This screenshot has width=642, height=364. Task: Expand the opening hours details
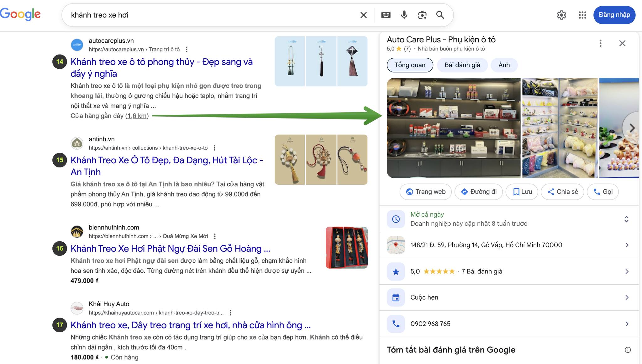(626, 219)
